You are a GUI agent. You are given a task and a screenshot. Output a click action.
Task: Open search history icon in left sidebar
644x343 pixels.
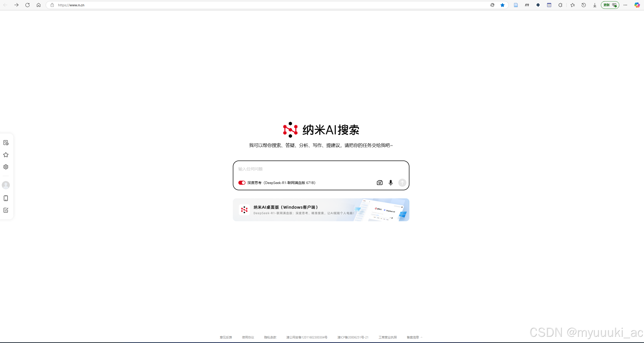click(6, 143)
